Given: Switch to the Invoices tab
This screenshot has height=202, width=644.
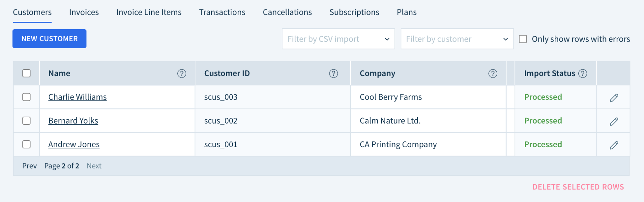Looking at the screenshot, I should point(84,12).
